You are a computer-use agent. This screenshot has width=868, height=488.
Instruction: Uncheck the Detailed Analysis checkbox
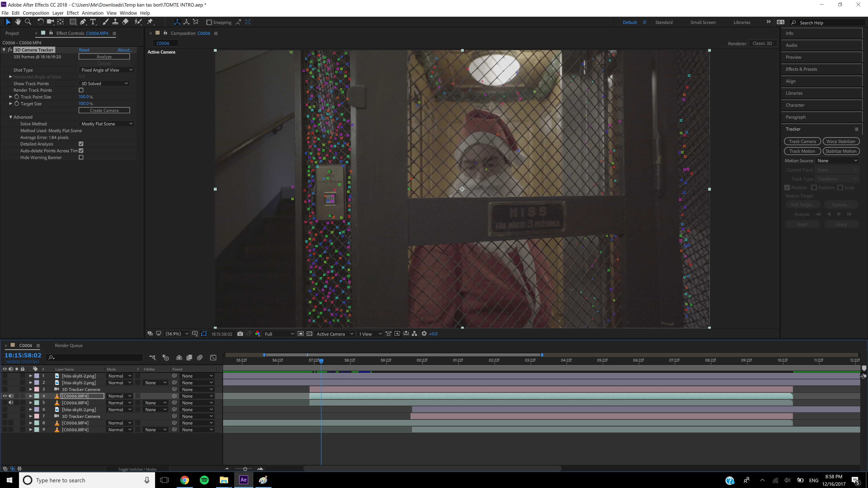81,144
